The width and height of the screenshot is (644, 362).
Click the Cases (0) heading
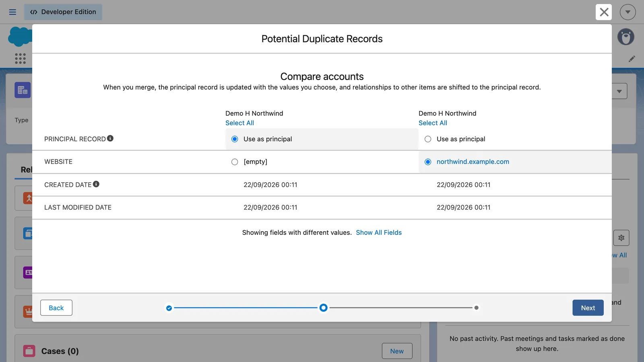click(x=60, y=351)
